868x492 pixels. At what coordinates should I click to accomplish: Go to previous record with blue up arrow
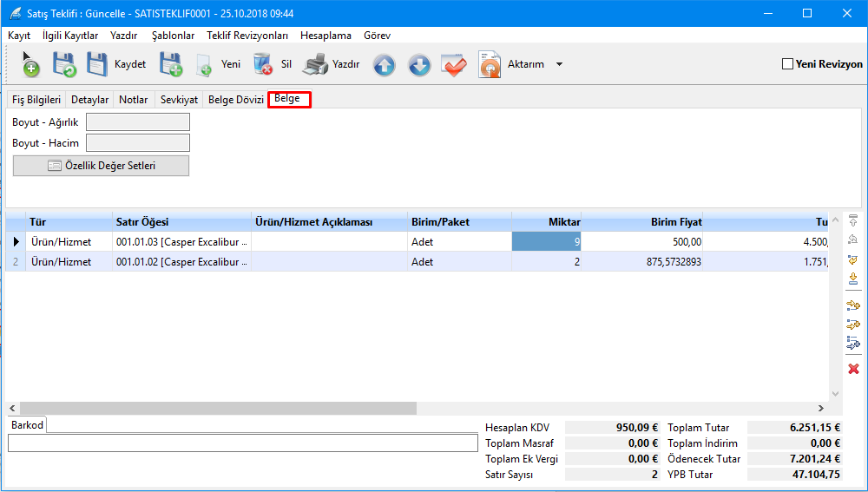point(384,65)
